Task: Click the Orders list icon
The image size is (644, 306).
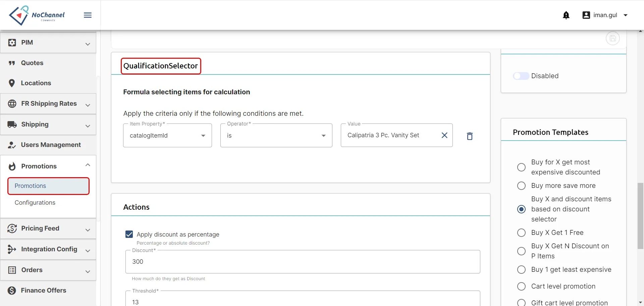Action: pos(12,270)
